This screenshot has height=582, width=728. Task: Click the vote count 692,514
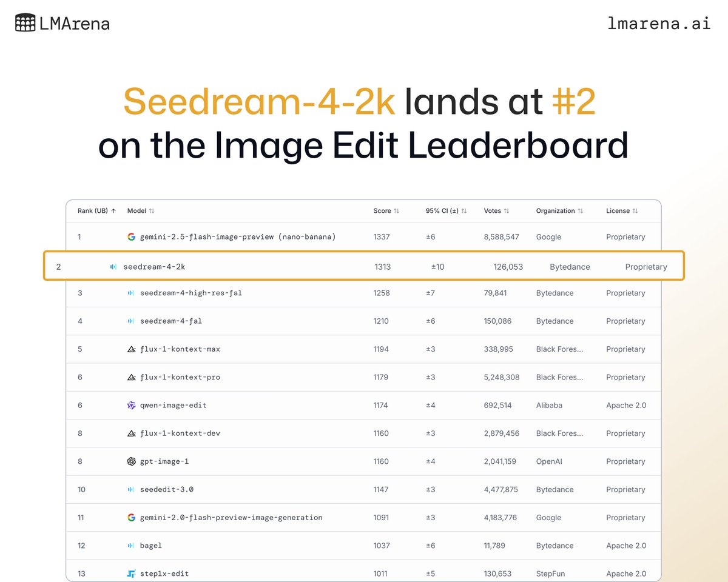(x=497, y=405)
